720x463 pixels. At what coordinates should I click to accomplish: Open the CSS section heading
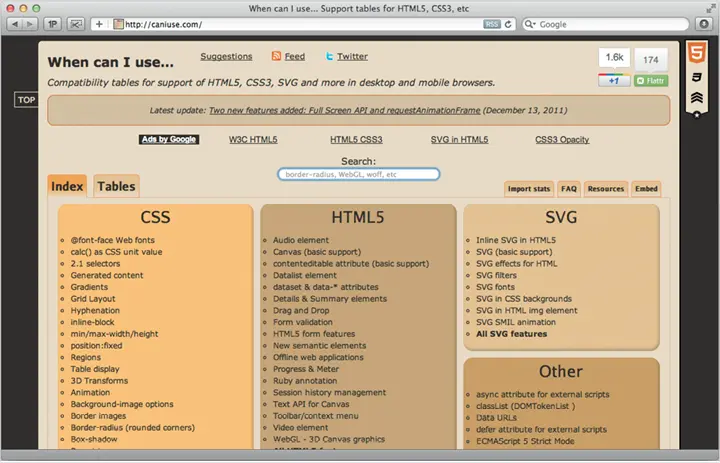[155, 217]
